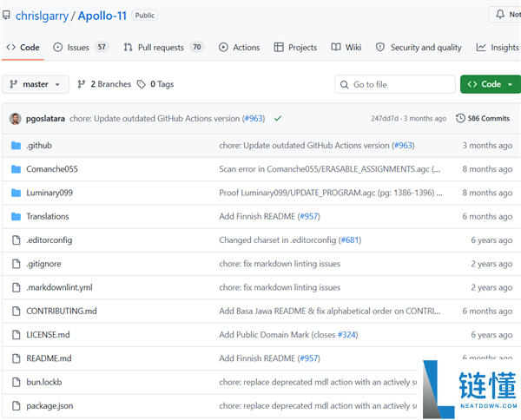Viewport: 521px width, 420px height.
Task: Click the folder icon next to Luminary099
Action: point(16,193)
